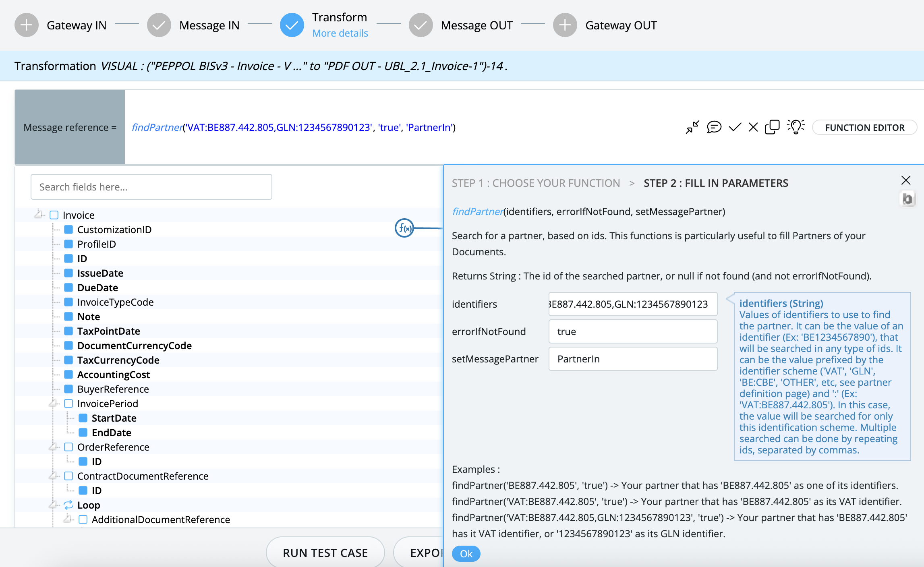924x567 pixels.
Task: Select the Message OUT step
Action: pos(476,25)
